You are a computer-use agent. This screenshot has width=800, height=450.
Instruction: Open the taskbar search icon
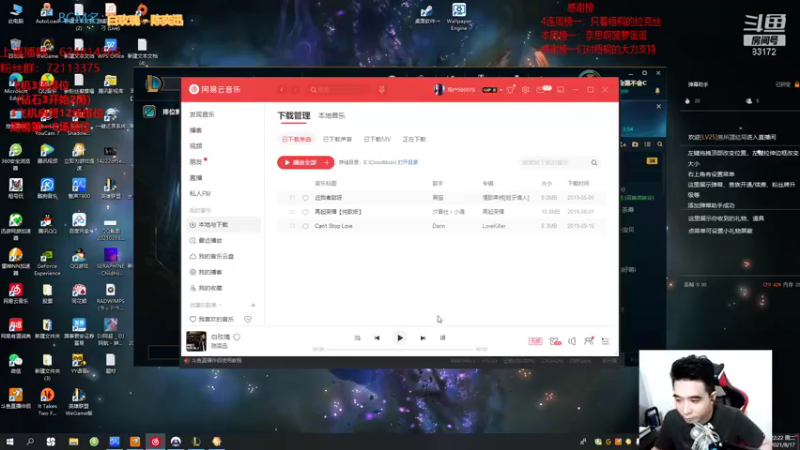click(x=30, y=441)
